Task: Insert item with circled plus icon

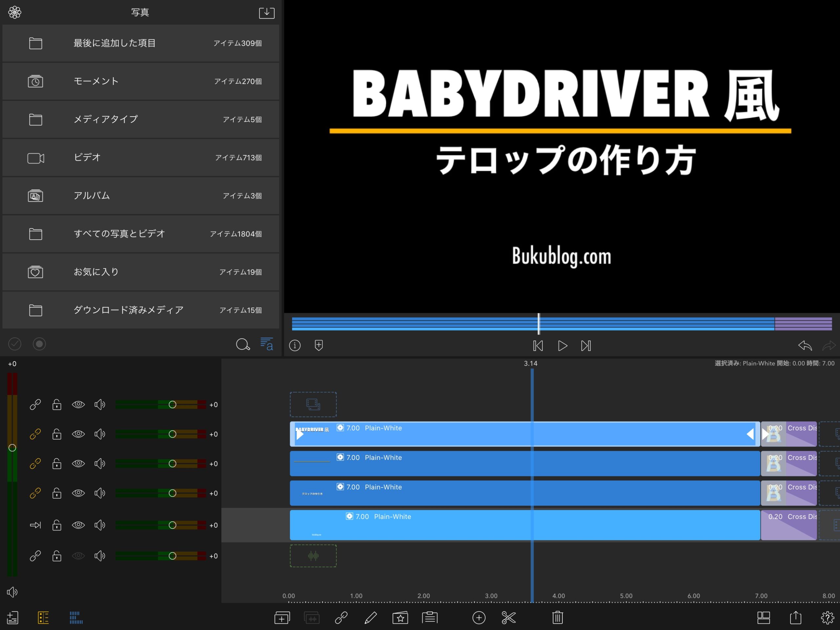Action: [479, 618]
